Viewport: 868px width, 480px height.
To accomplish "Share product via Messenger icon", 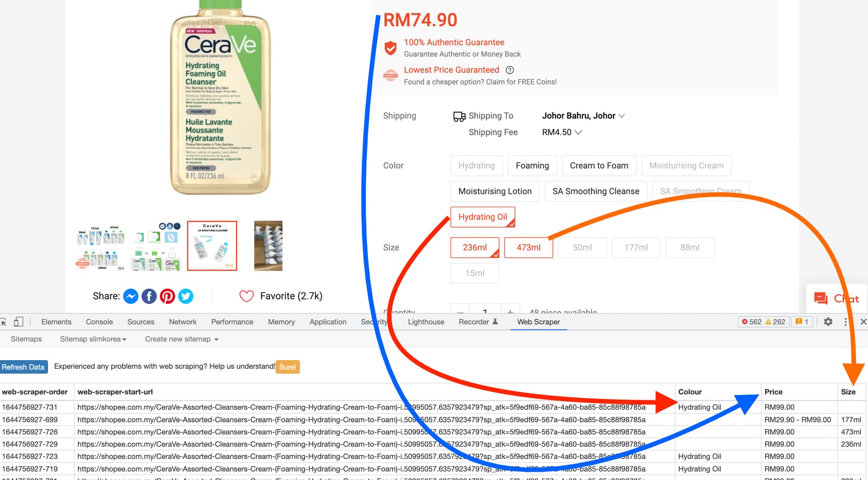I will click(131, 296).
